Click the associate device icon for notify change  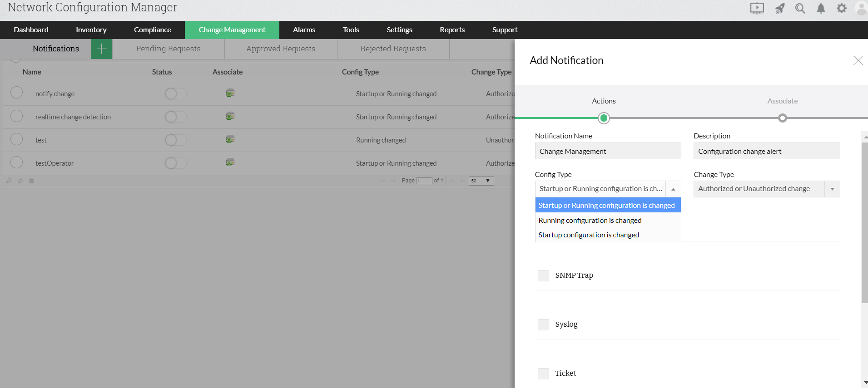[230, 93]
